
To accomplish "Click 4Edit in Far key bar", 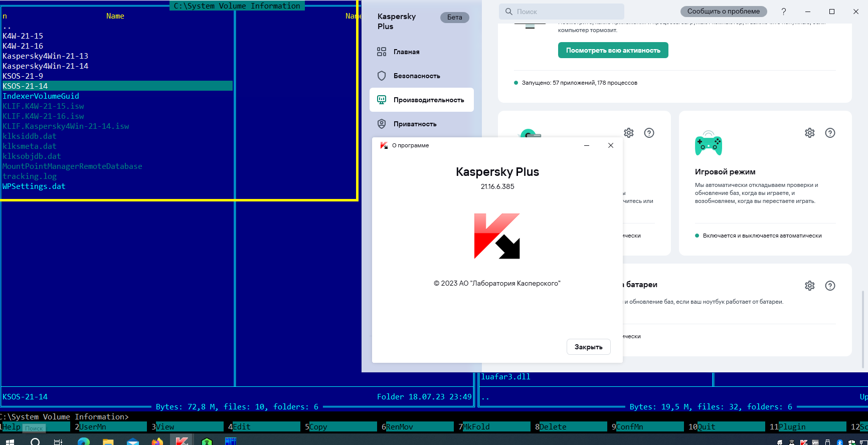I will (x=264, y=427).
